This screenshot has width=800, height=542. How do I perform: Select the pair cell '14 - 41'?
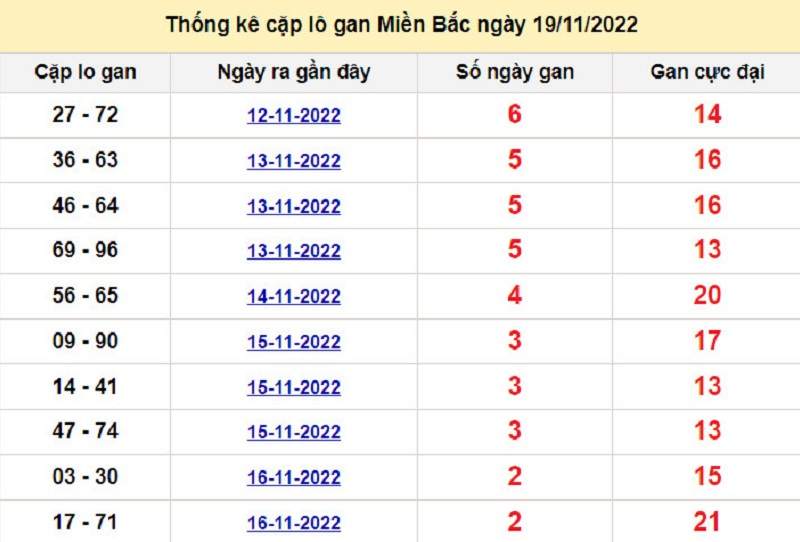pos(85,386)
